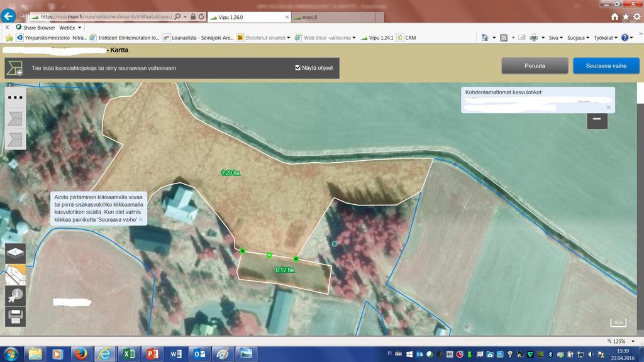
Task: Open Excel from the taskbar
Action: [128, 354]
